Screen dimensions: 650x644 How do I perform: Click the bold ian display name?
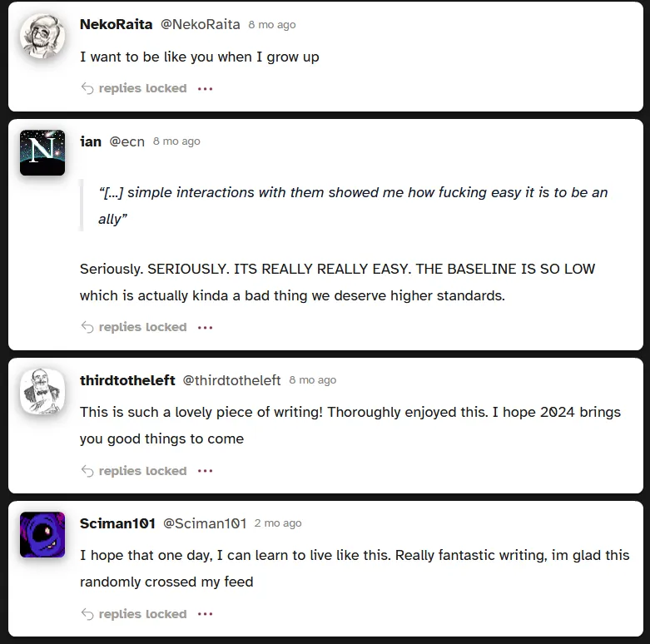click(91, 141)
